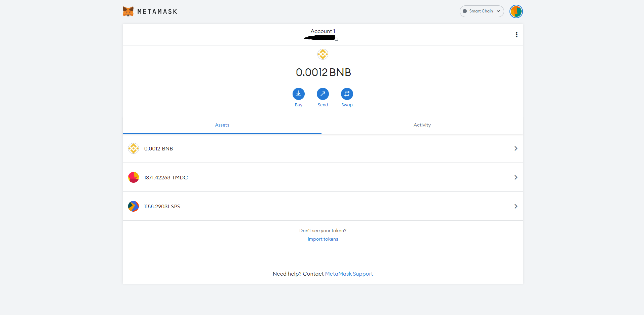Click the Buy download-arrow button

click(x=299, y=94)
